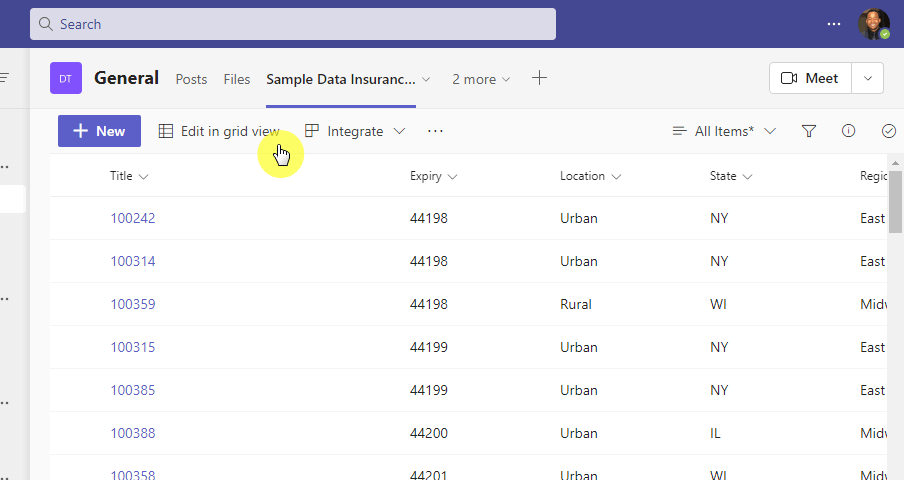Expand the Sample Data Insurance tab chevron

pyautogui.click(x=426, y=80)
